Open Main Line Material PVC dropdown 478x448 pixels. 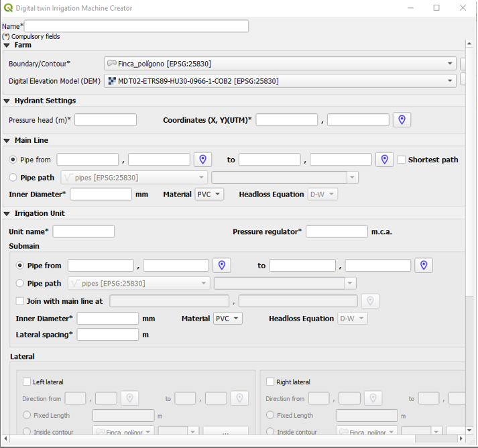[x=209, y=194]
